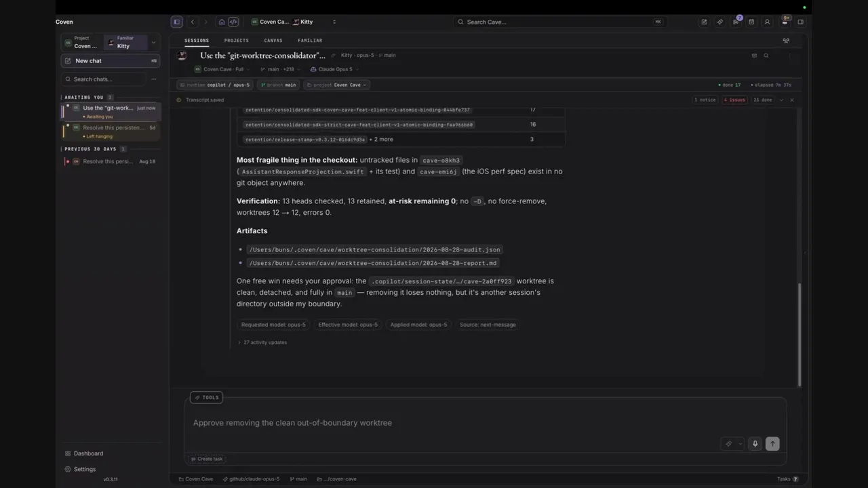Click the 4 issues badge
868x488 pixels.
coord(734,100)
